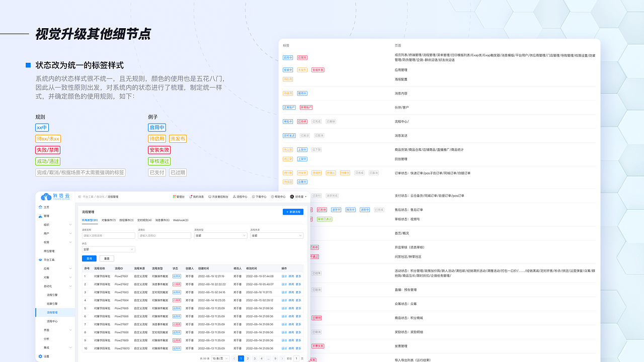Switch to 消息事件(6) tab
644x362 pixels.
pos(162,220)
